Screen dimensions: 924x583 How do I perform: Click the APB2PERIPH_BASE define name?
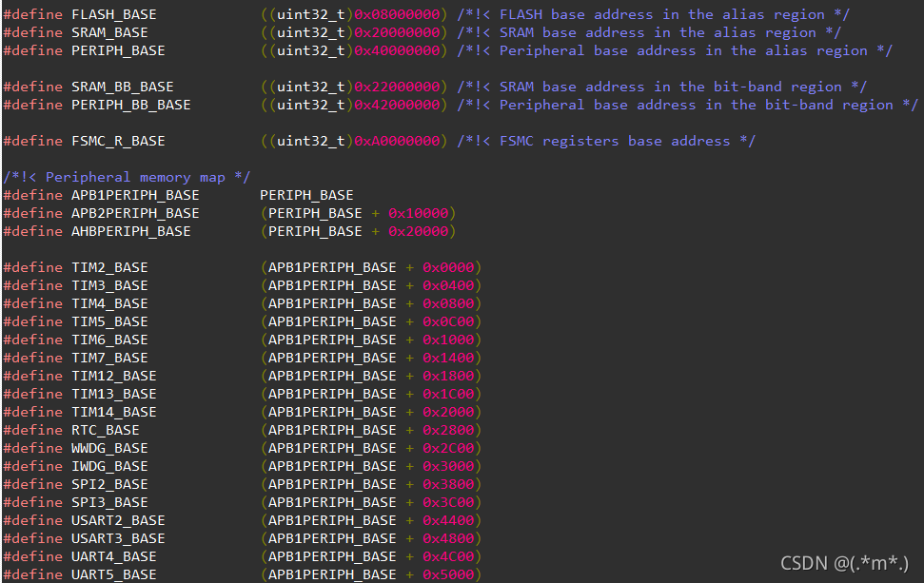point(135,214)
